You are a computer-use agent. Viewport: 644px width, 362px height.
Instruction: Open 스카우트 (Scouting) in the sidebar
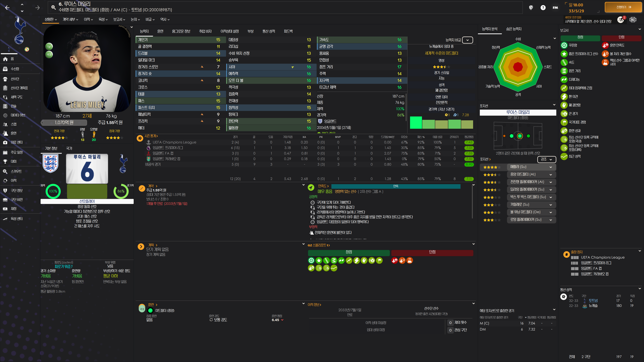16,171
